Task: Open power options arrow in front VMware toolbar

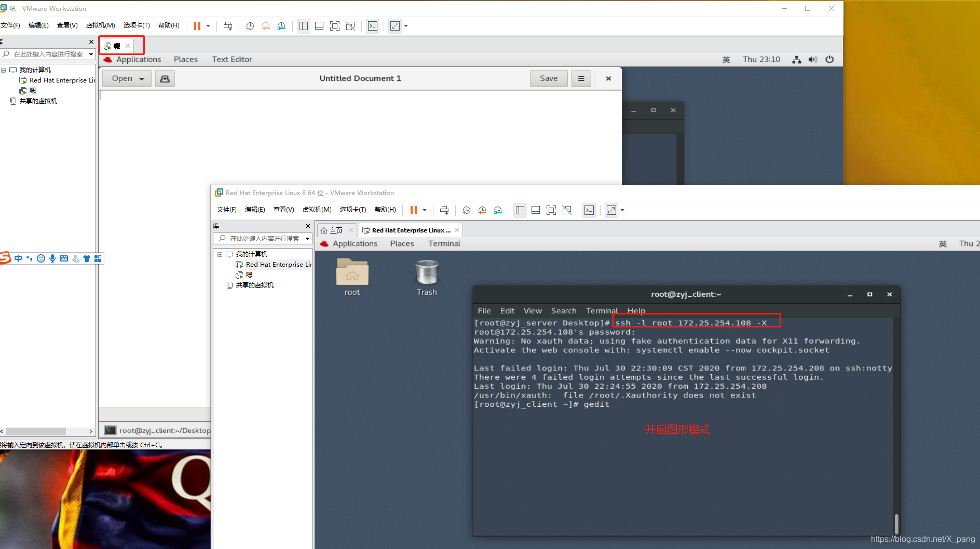Action: point(425,210)
